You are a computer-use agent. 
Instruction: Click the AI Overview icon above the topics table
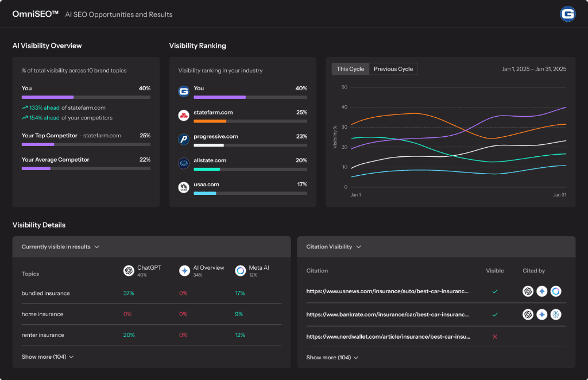pyautogui.click(x=184, y=270)
